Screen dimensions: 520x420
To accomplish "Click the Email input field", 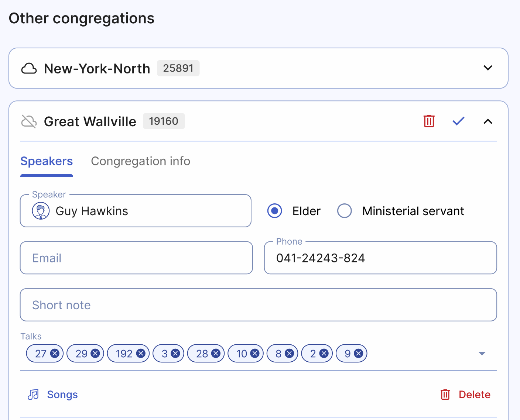I will pyautogui.click(x=136, y=258).
